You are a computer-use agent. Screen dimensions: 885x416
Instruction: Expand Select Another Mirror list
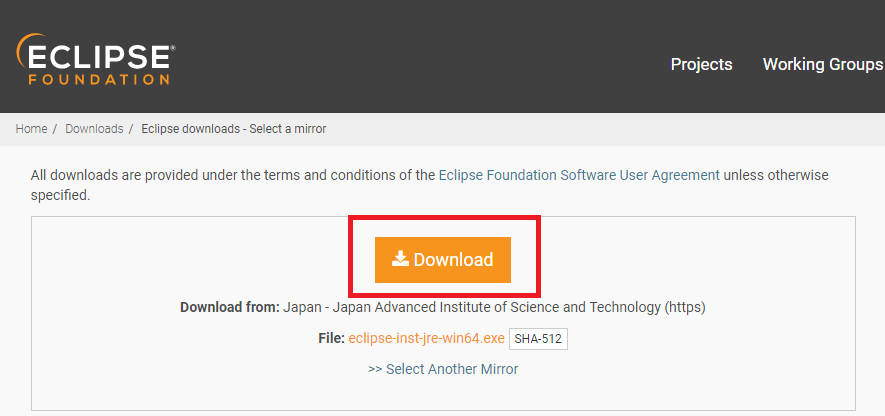[x=443, y=369]
